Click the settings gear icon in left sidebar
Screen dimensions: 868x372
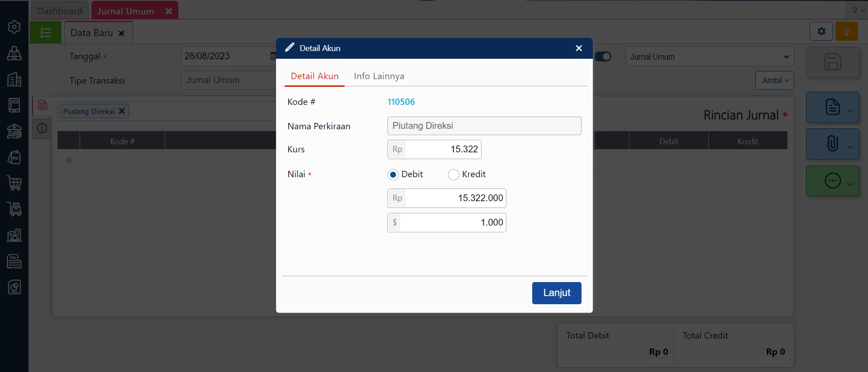tap(14, 27)
